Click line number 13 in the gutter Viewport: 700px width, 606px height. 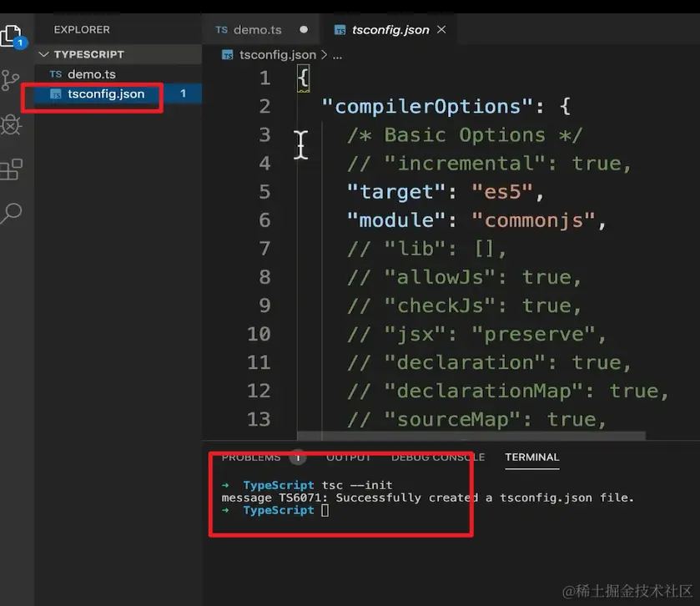point(259,419)
